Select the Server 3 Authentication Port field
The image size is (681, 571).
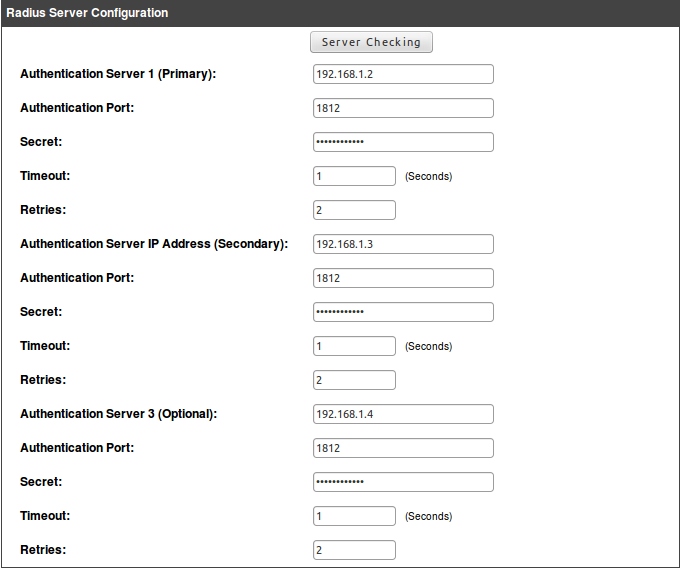403,448
